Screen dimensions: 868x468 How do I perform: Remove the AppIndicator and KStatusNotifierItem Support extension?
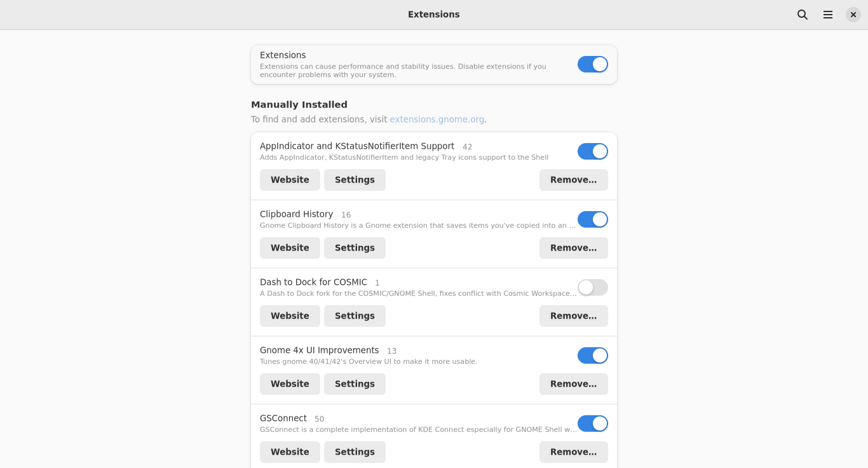[573, 179]
